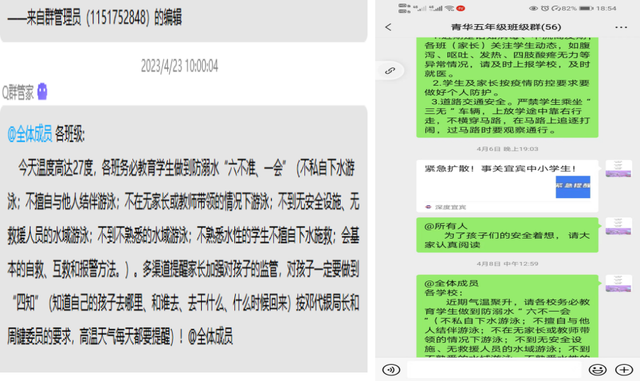640x381 pixels.
Task: Click the 2023/4/23 10:00:04 timestamp
Action: tap(180, 66)
